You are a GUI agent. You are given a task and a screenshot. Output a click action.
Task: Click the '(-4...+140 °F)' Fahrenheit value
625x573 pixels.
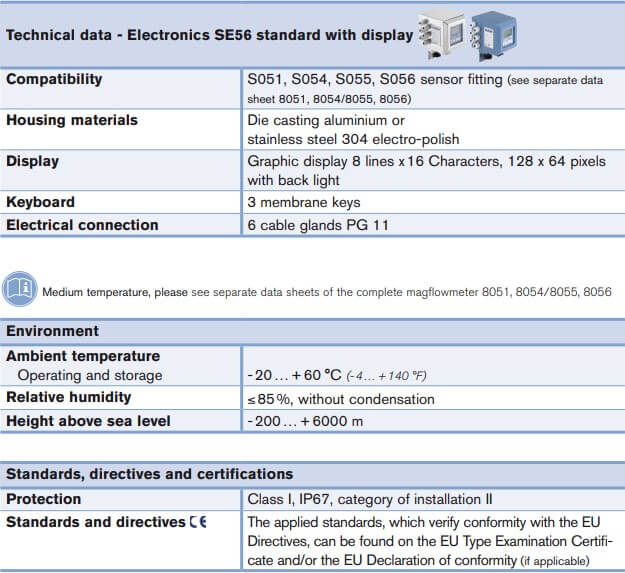pos(386,376)
